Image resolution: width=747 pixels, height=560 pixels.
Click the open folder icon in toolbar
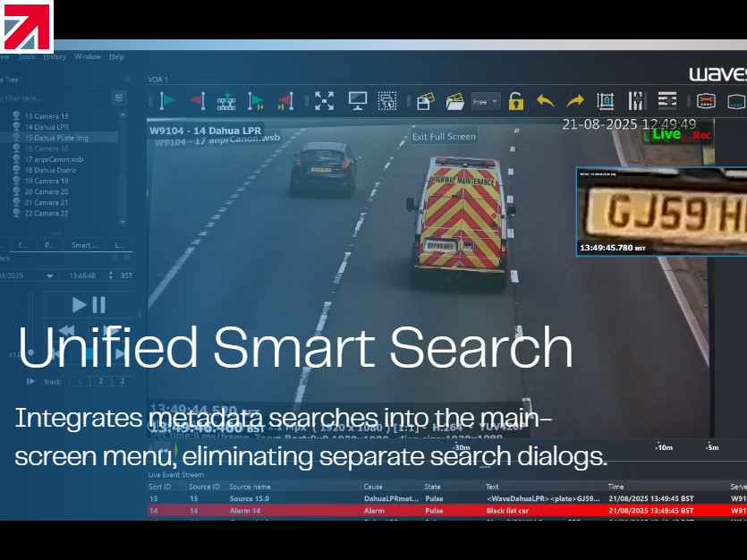pos(454,101)
